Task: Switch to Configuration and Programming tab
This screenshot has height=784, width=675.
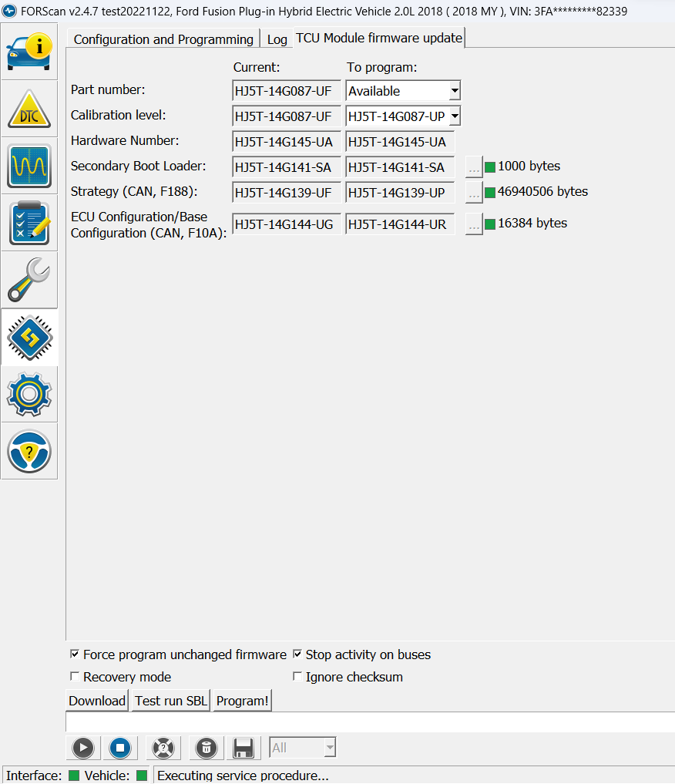Action: (x=163, y=39)
